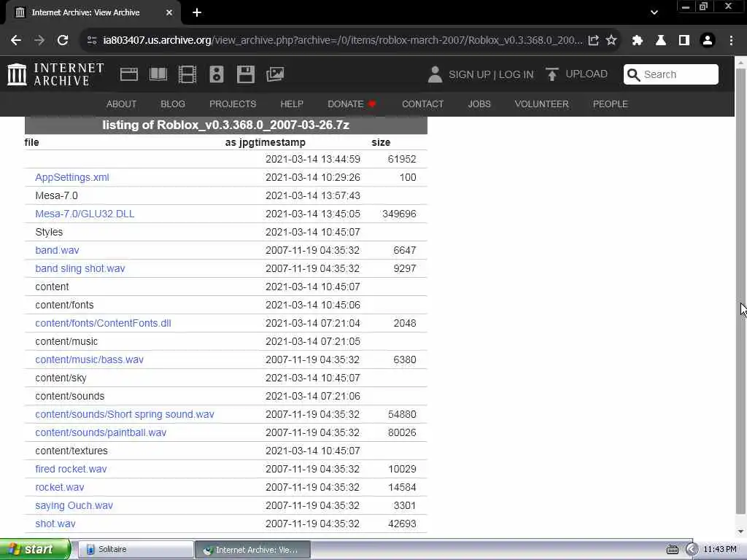Screen dimensions: 747x560
Task: Open the Video film icon
Action: tap(187, 74)
